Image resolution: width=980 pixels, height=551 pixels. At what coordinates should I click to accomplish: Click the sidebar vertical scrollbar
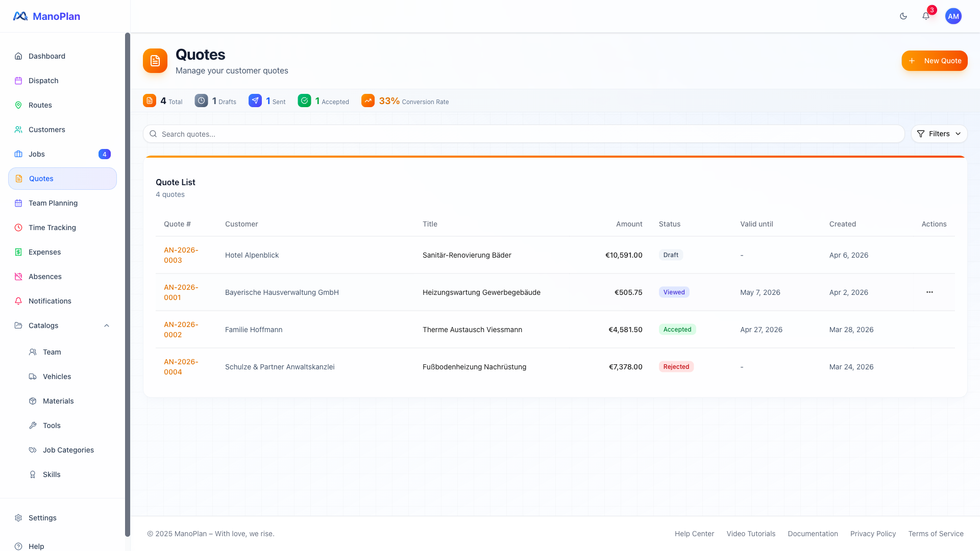pyautogui.click(x=128, y=284)
